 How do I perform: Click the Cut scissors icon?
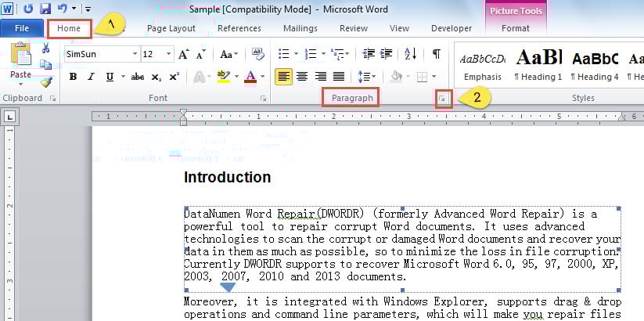point(46,49)
